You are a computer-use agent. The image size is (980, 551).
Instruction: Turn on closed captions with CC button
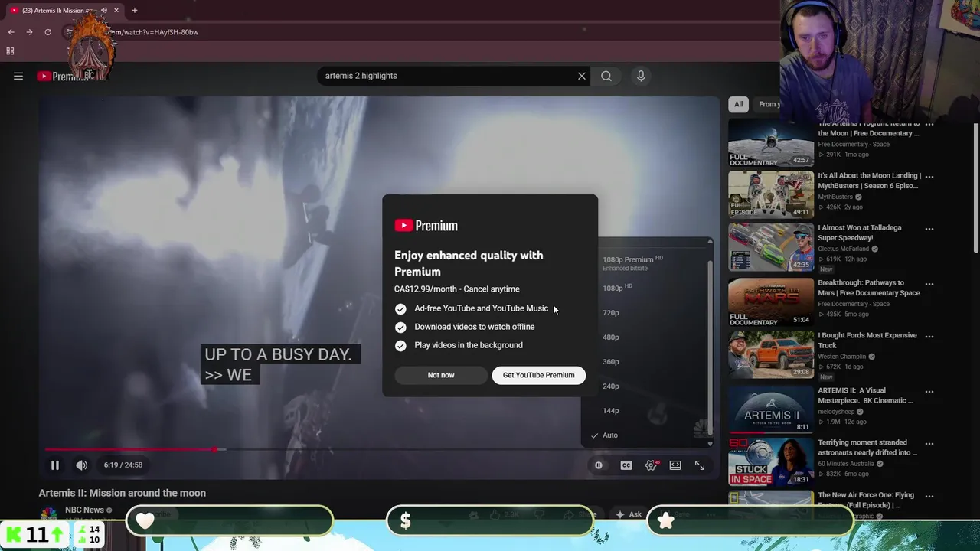point(626,465)
